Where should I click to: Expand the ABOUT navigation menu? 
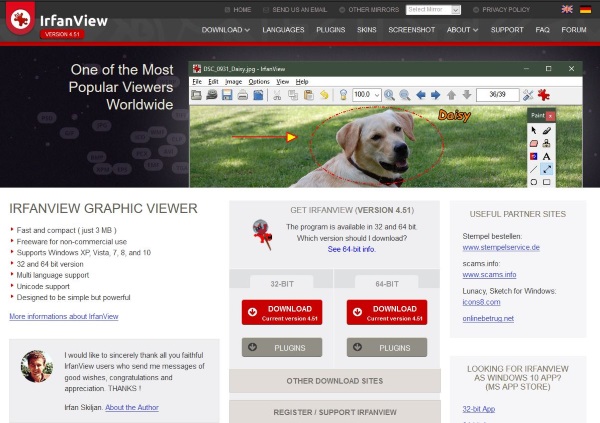point(462,30)
